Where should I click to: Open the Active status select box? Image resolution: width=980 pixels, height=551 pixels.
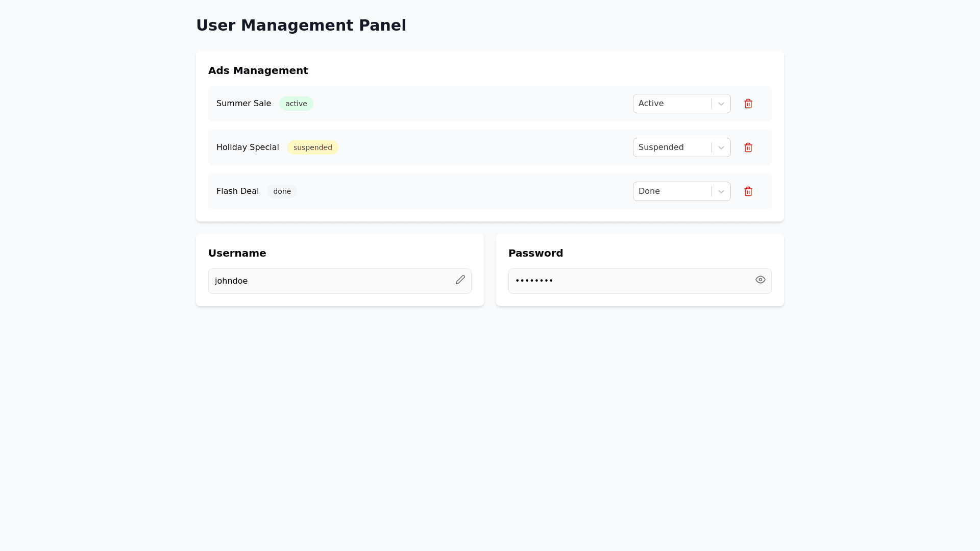click(671, 104)
